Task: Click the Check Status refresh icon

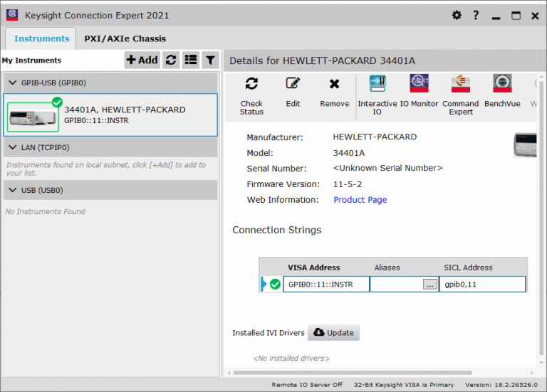Action: pyautogui.click(x=251, y=84)
